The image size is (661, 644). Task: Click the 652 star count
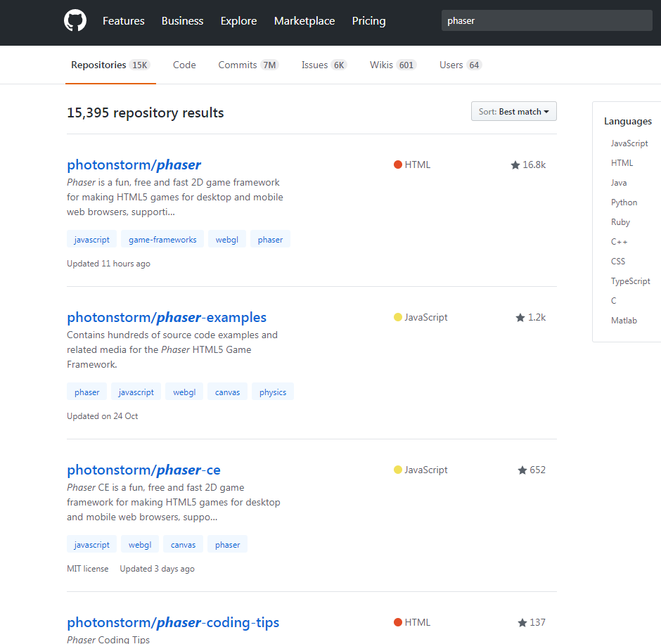tap(537, 470)
